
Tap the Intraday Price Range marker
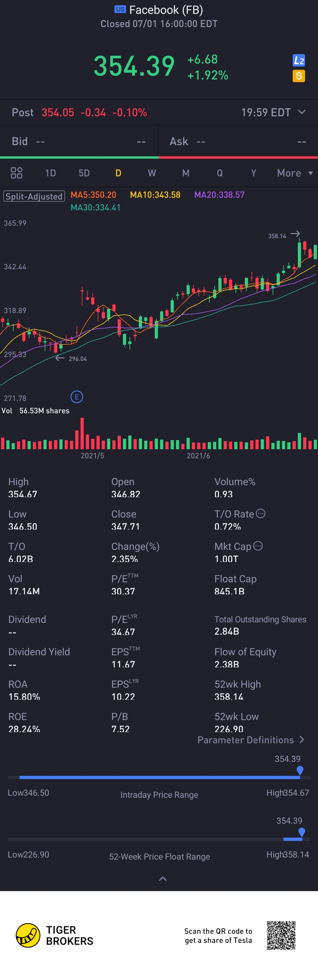tap(300, 770)
